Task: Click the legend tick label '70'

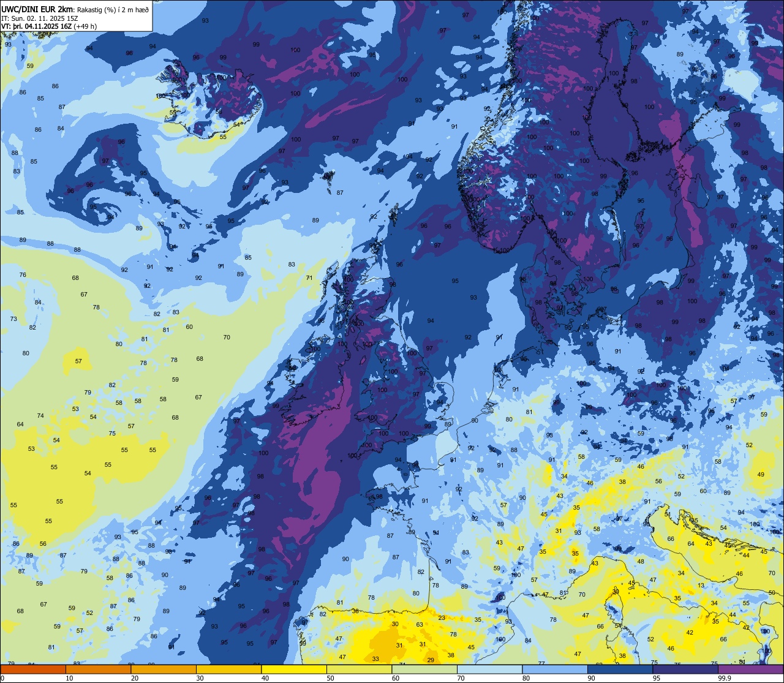Action: click(x=461, y=678)
